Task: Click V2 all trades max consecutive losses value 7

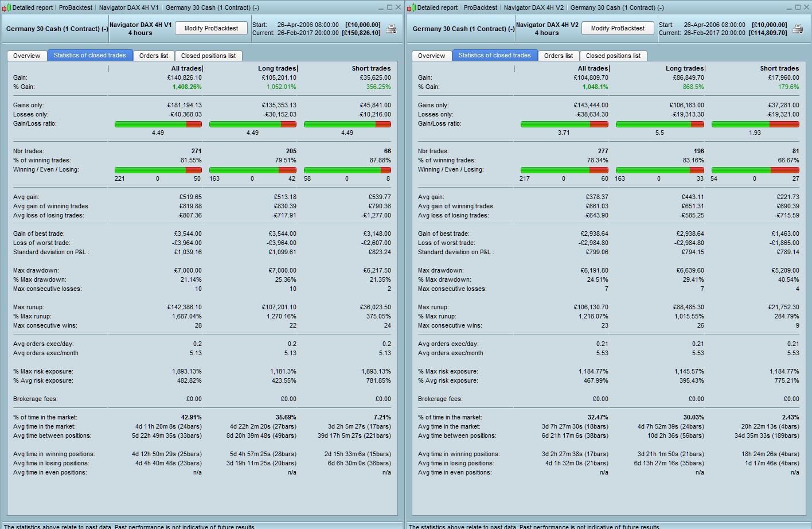Action: pyautogui.click(x=606, y=289)
